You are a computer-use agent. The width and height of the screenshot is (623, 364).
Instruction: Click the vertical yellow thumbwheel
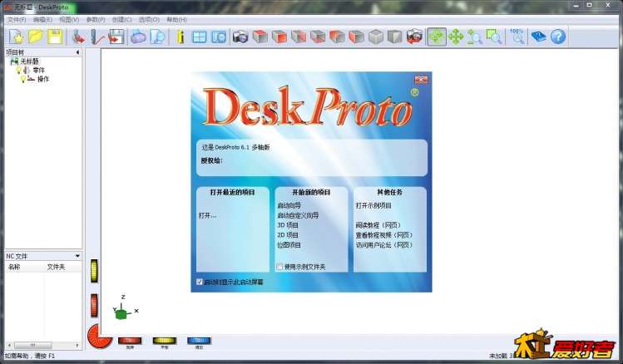point(94,271)
